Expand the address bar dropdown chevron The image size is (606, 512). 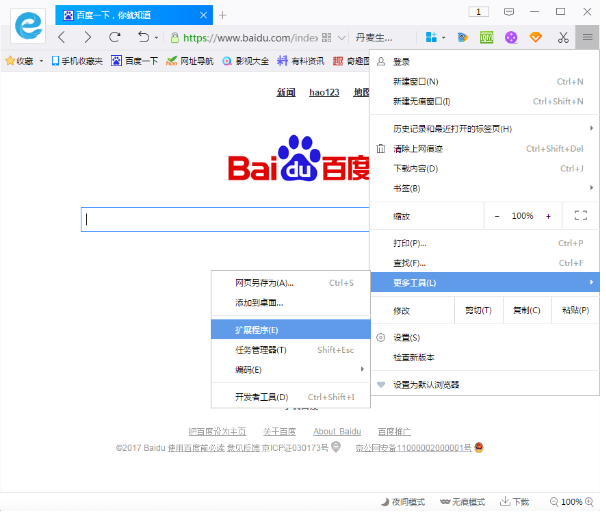(342, 38)
